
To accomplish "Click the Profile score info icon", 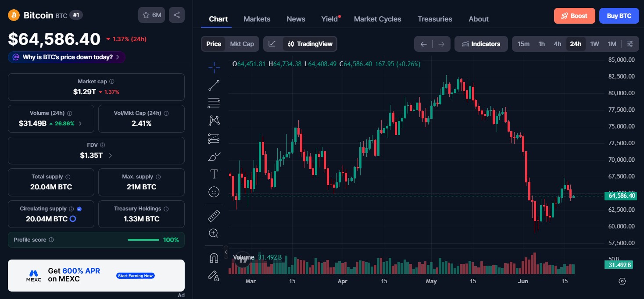I will coord(51,240).
